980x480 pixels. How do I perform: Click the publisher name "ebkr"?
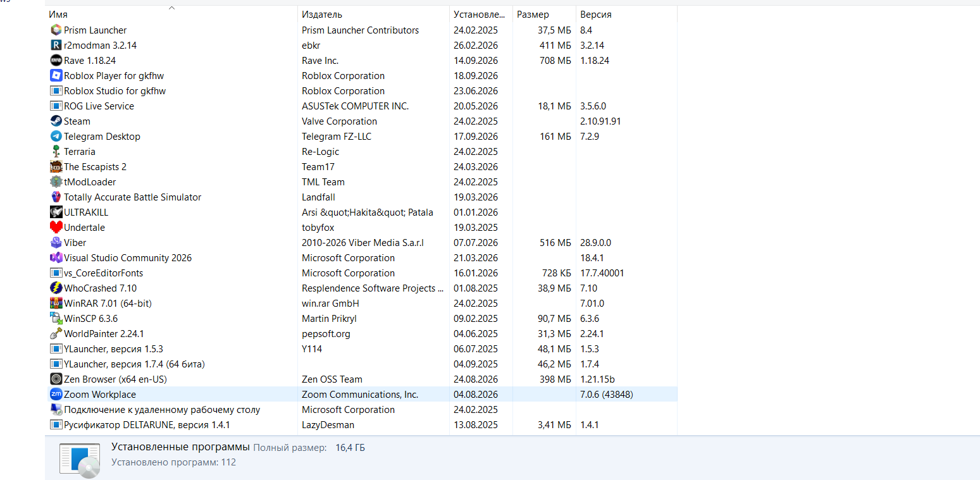[313, 45]
